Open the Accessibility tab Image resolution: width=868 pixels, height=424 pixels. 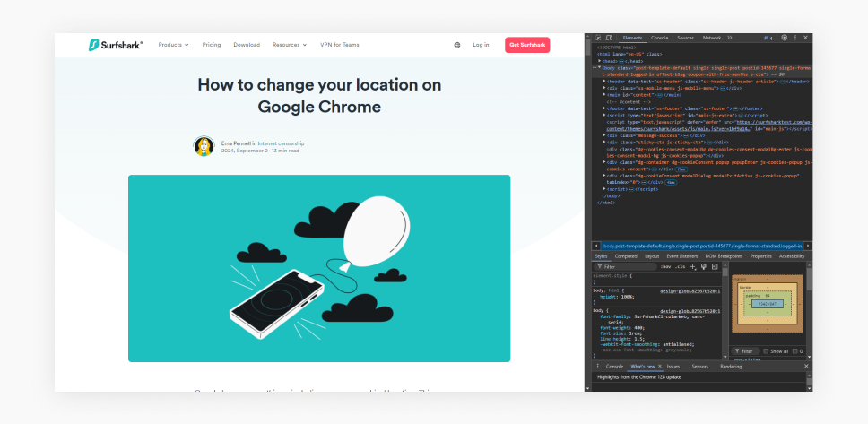pos(792,256)
